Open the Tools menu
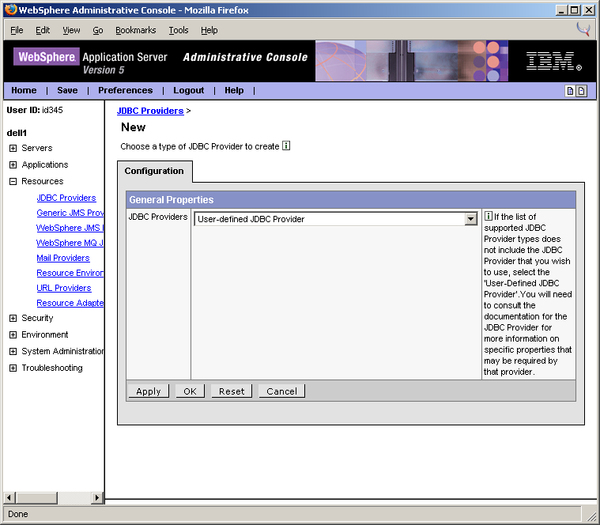Image resolution: width=600 pixels, height=525 pixels. coord(178,30)
